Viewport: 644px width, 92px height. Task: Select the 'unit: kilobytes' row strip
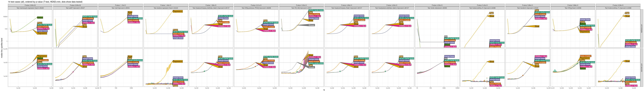pyautogui.click(x=641, y=29)
